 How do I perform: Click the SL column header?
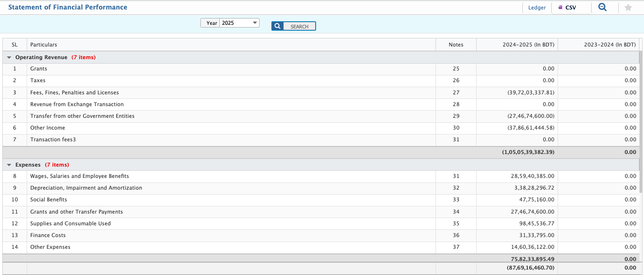(14, 45)
